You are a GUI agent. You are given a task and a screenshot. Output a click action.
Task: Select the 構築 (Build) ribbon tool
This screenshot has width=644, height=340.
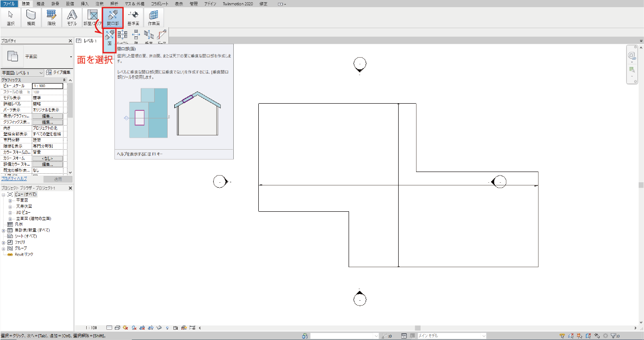point(31,18)
